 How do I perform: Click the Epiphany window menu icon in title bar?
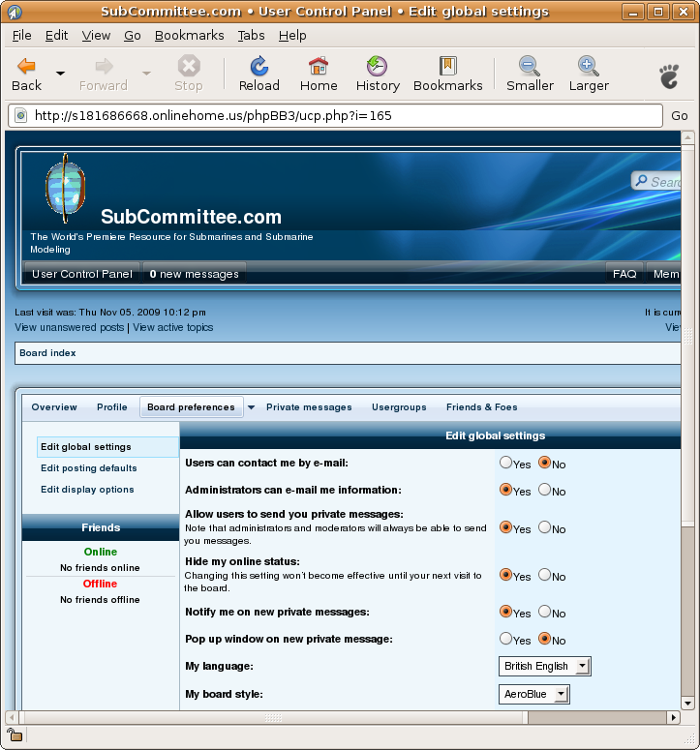[x=14, y=12]
